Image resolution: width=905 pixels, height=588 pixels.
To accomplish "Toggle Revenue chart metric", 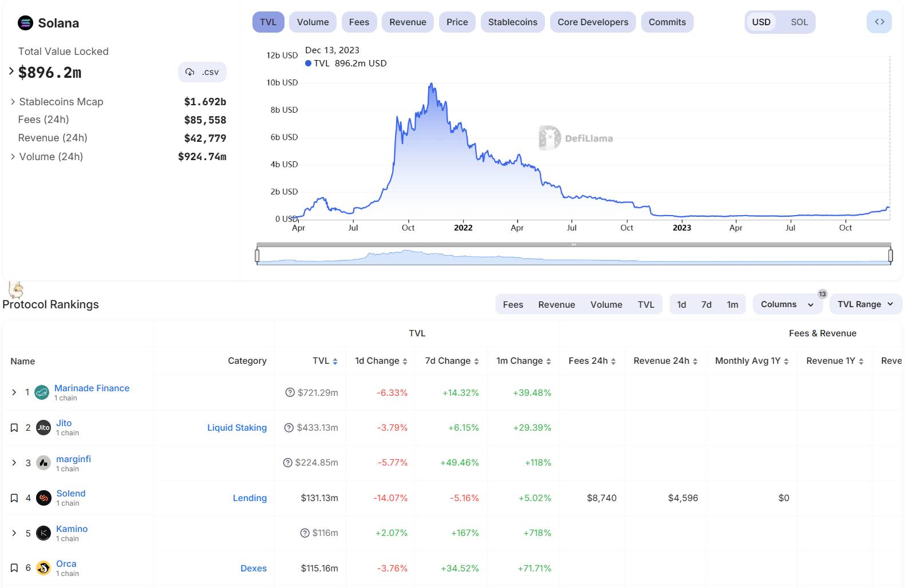I will pyautogui.click(x=408, y=22).
